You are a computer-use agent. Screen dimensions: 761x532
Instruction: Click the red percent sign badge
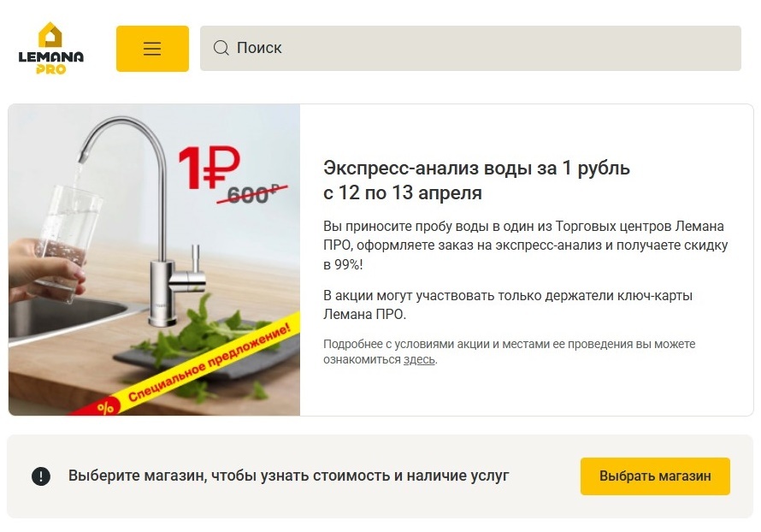click(104, 407)
